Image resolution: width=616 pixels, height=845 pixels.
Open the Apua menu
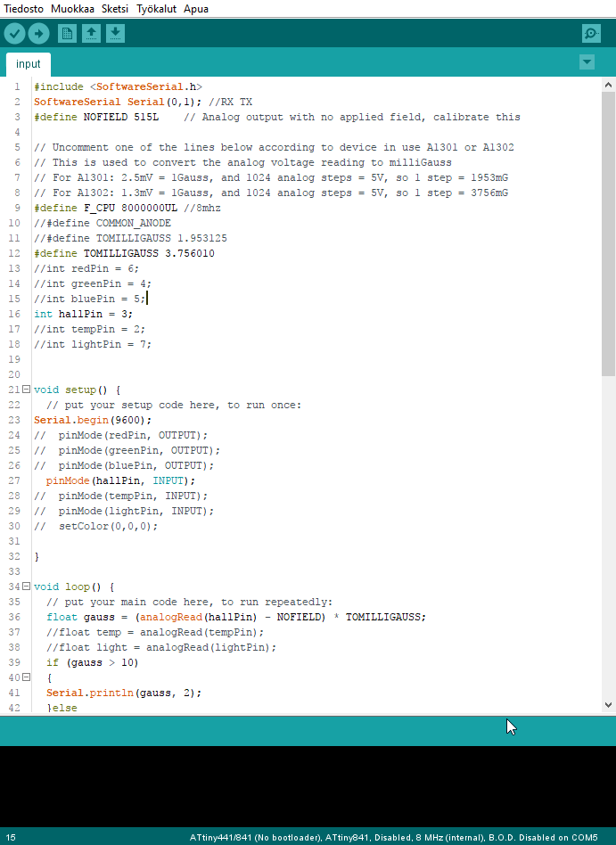point(195,9)
